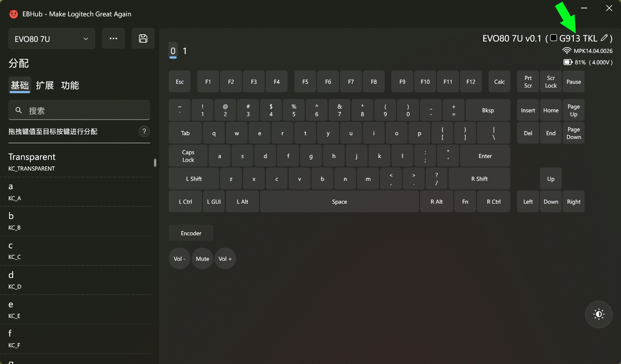621x364 pixels.
Task: Switch to the 功能 tab
Action: (70, 85)
